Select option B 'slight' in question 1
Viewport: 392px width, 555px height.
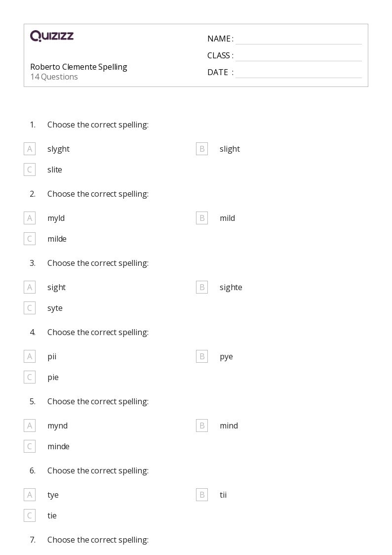202,149
